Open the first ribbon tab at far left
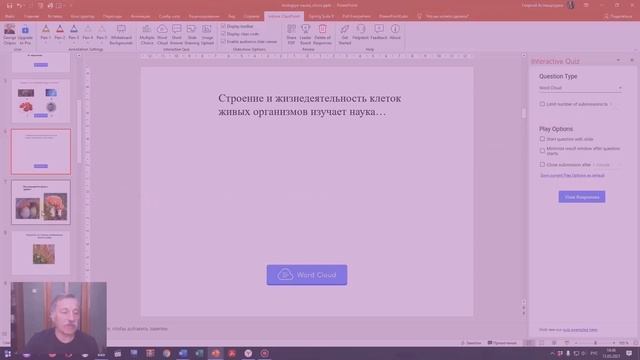Viewport: 640px width, 360px height. pos(10,16)
